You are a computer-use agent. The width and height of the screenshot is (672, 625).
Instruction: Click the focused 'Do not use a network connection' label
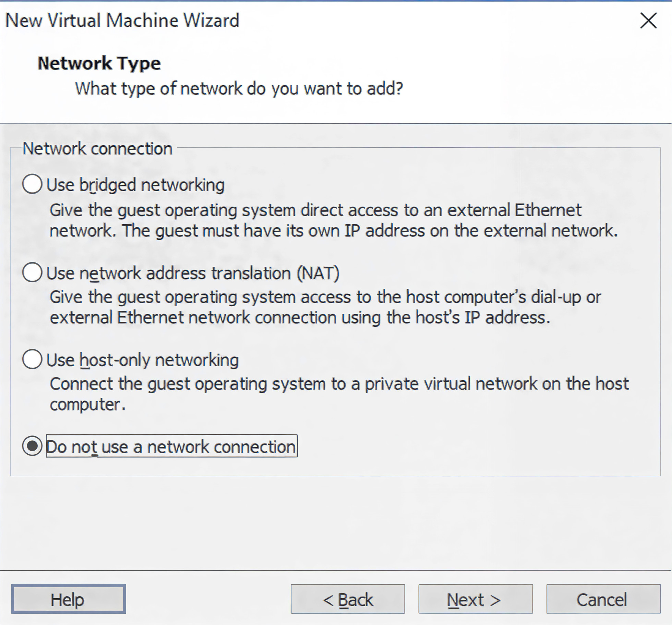tap(171, 446)
